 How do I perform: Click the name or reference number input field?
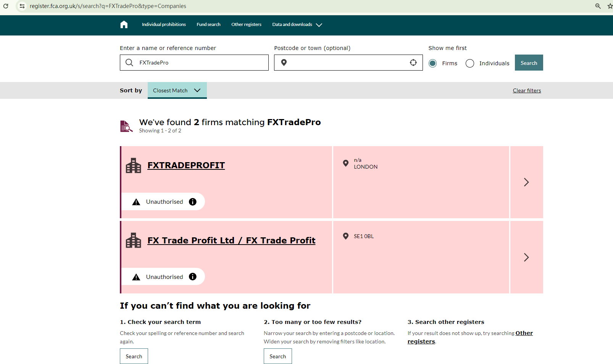pyautogui.click(x=194, y=63)
